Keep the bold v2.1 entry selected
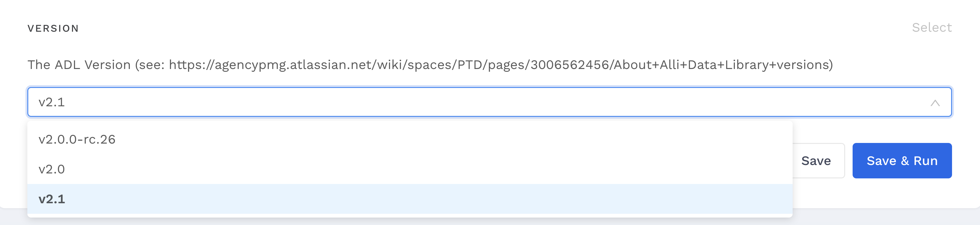Viewport: 980px width, 225px height. pyautogui.click(x=410, y=199)
